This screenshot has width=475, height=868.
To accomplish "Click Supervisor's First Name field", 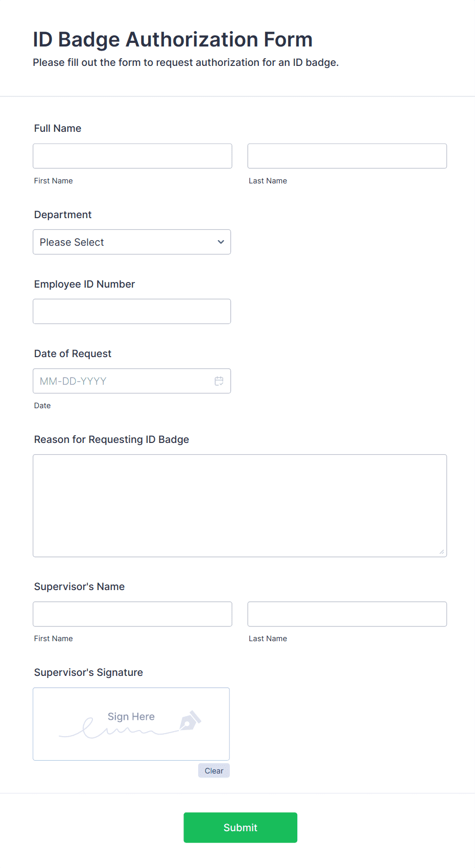I will pos(132,614).
